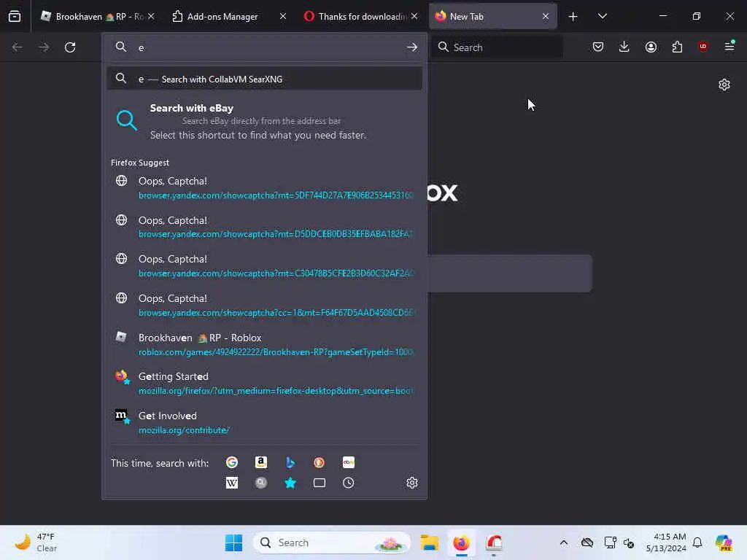Open search settings gear in dropdown

click(x=412, y=483)
